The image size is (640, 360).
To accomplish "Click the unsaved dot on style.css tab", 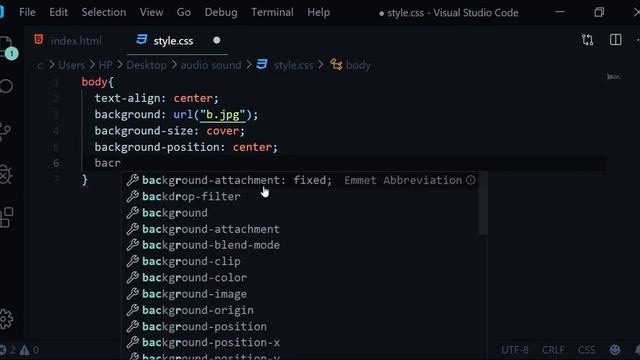I will [217, 40].
